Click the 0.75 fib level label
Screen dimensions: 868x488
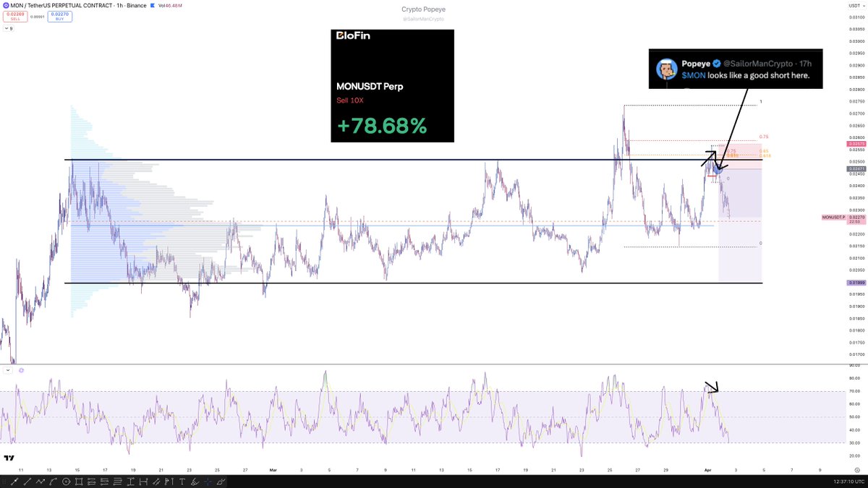click(763, 137)
